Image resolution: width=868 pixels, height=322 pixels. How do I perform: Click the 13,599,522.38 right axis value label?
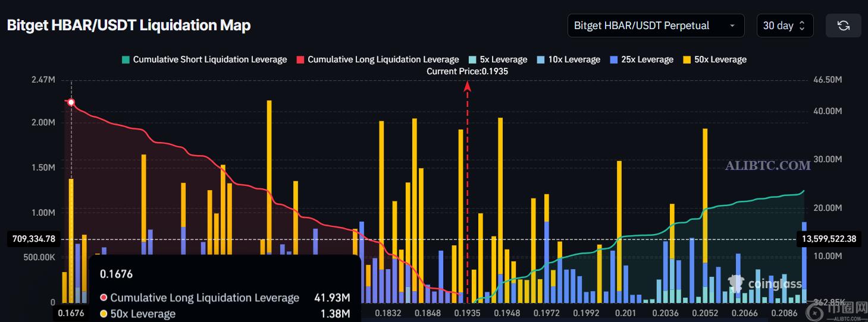coord(829,239)
